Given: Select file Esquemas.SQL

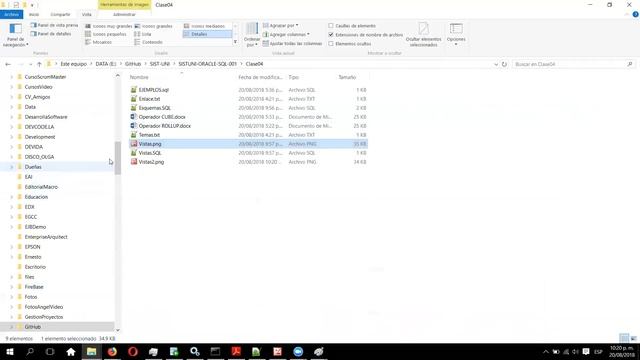Looking at the screenshot, I should 154,108.
